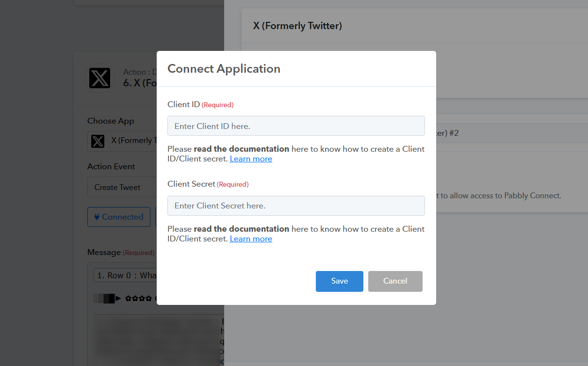
Task: Cancel the Connect Application dialog
Action: click(x=395, y=281)
